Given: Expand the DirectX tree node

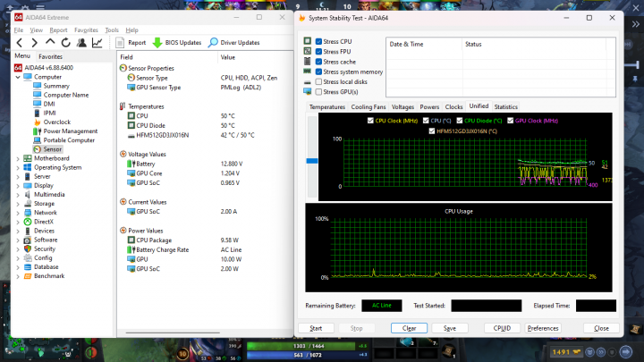Looking at the screenshot, I should pyautogui.click(x=18, y=222).
